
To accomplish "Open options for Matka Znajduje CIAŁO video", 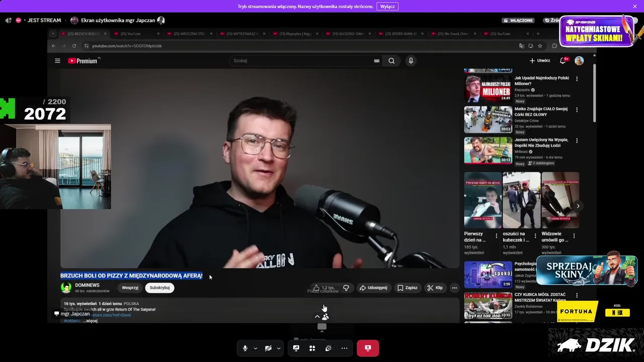I will (x=577, y=110).
